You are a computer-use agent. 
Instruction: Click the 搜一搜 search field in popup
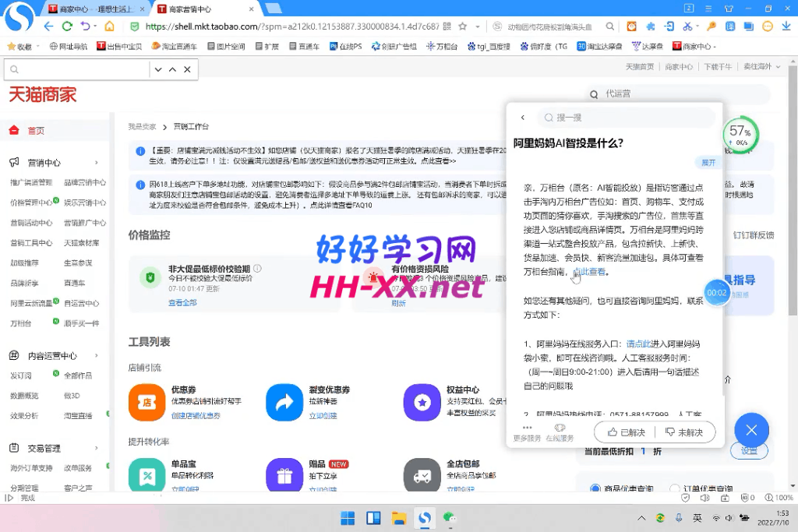[x=626, y=118]
